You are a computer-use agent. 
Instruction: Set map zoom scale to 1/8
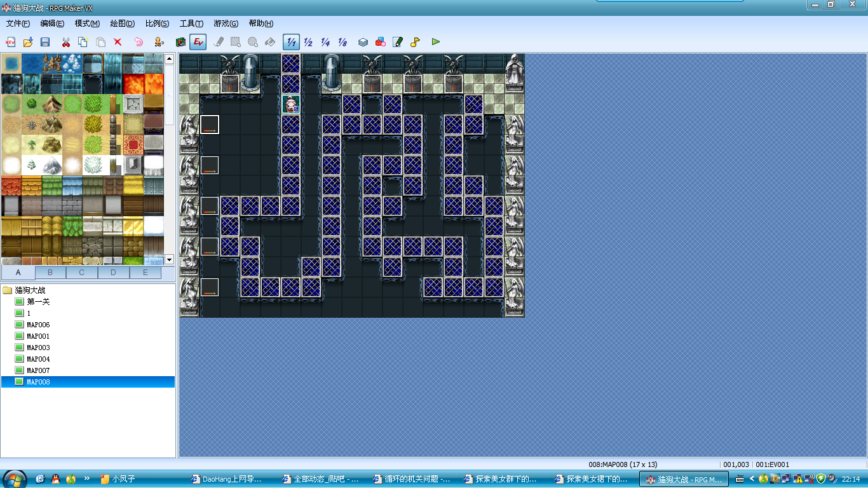pyautogui.click(x=342, y=42)
